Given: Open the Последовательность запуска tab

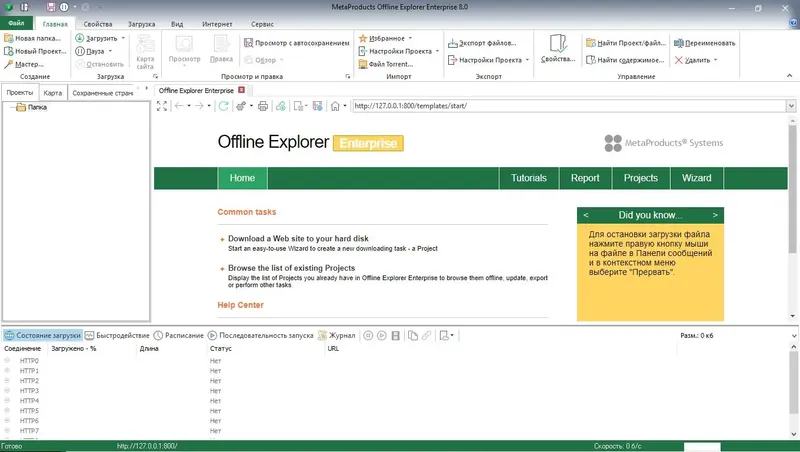Looking at the screenshot, I should (261, 335).
